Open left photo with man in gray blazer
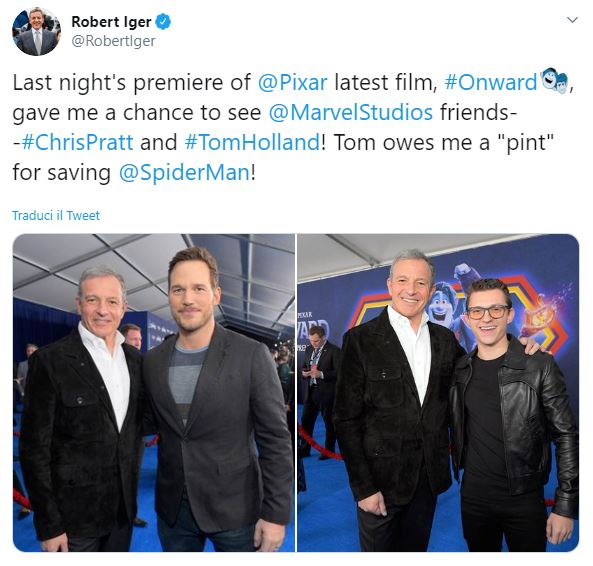The width and height of the screenshot is (593, 566). [x=154, y=393]
